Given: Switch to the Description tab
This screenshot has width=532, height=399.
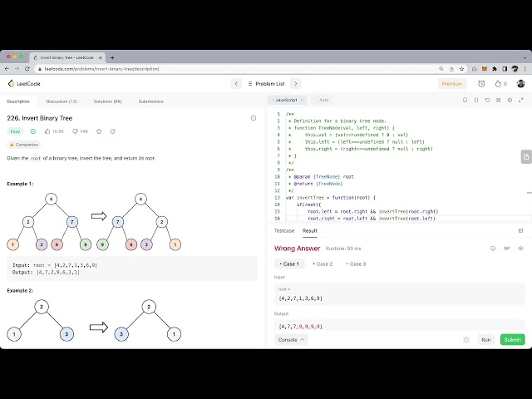Looking at the screenshot, I should point(18,101).
